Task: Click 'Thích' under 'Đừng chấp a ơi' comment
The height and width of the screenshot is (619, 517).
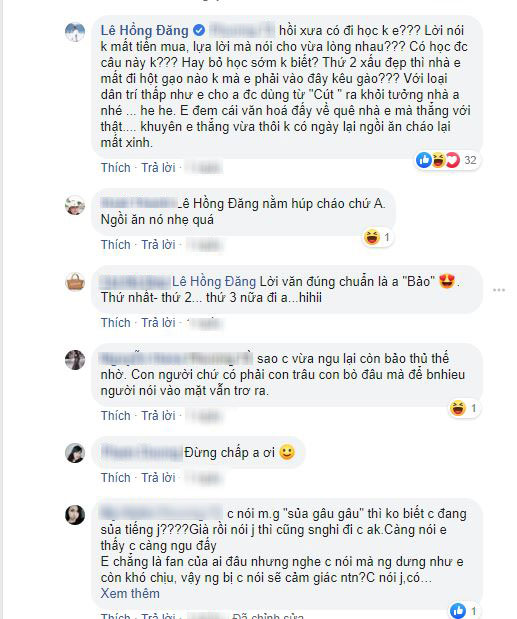Action: [115, 477]
